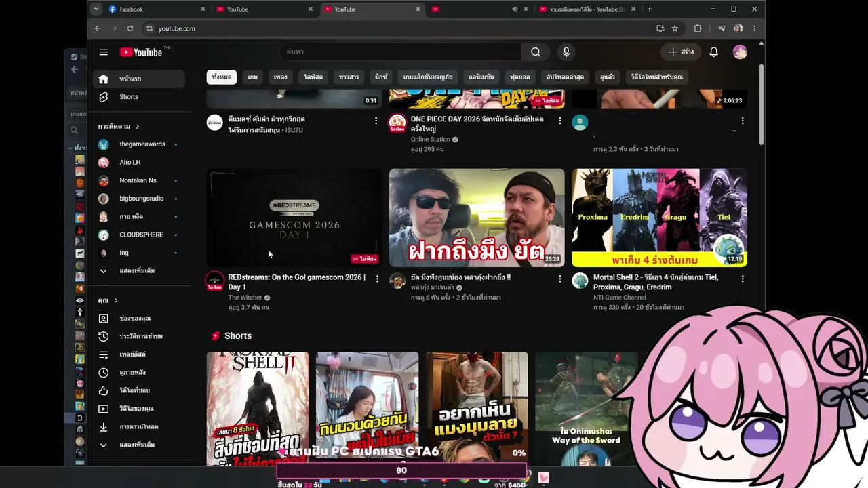Start voice search with the microphone
Viewport: 868px width, 488px height.
[566, 52]
